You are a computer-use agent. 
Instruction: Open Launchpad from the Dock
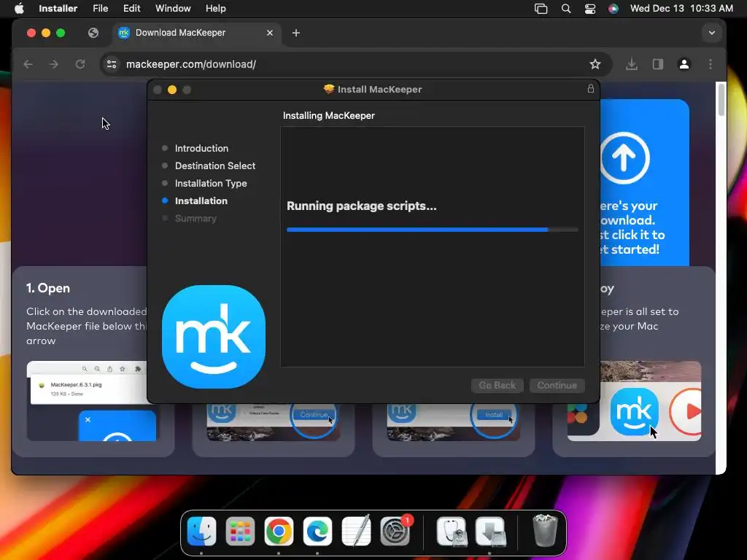click(x=240, y=531)
